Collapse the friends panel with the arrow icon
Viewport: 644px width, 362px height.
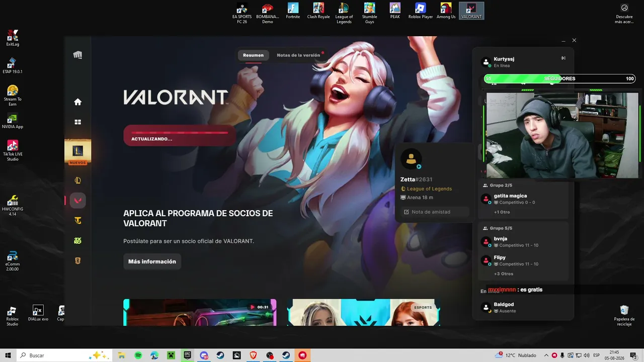pyautogui.click(x=563, y=58)
